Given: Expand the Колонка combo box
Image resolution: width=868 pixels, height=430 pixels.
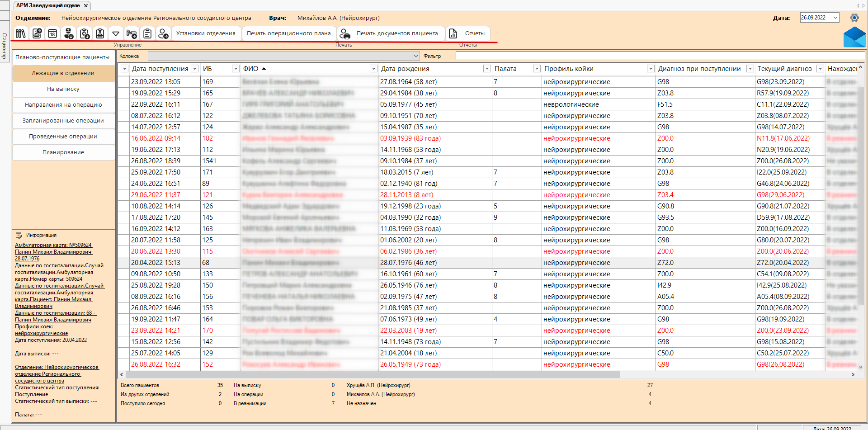Looking at the screenshot, I should 416,56.
